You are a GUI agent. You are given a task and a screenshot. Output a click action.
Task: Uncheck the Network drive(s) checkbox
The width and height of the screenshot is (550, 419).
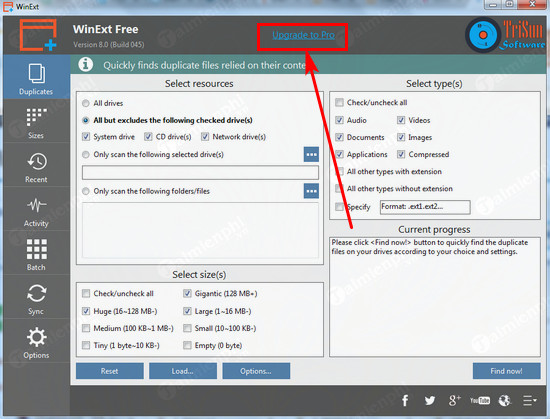[x=205, y=137]
